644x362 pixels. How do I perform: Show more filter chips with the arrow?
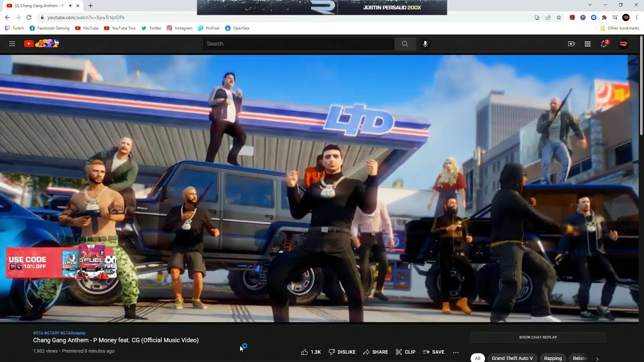click(597, 358)
